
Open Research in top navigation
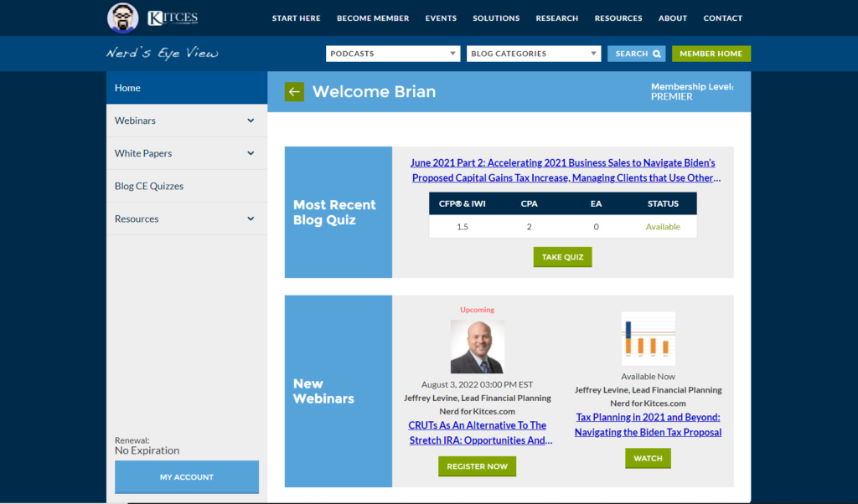pos(557,18)
